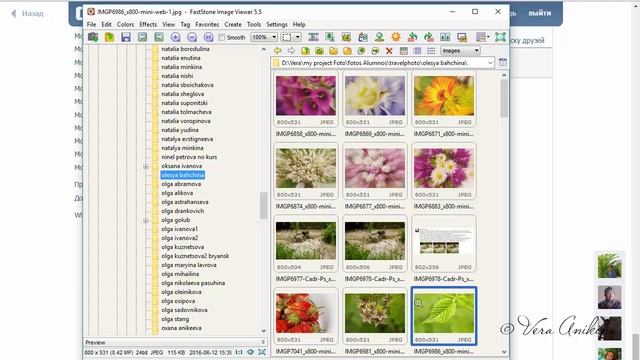Image resolution: width=640 pixels, height=360 pixels.
Task: Open the window layout dropdown arrow
Action: (488, 37)
